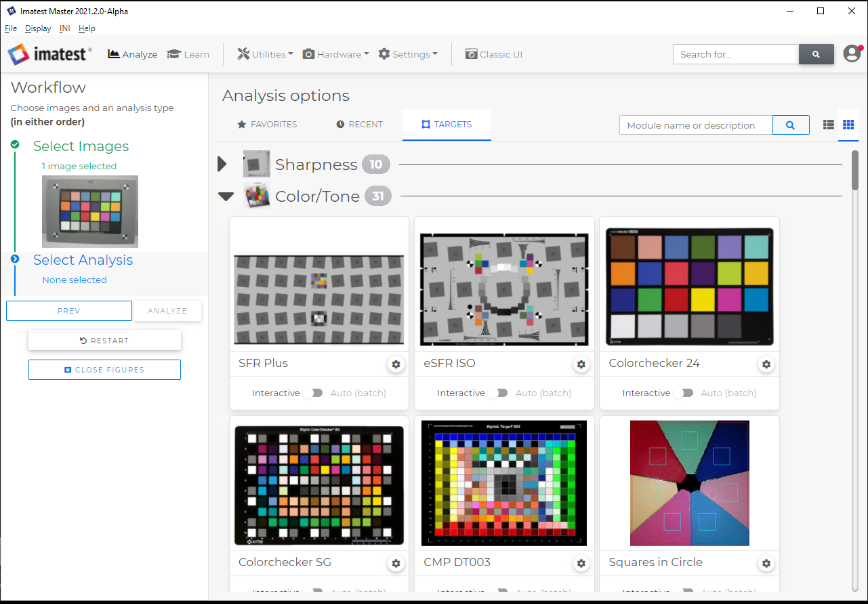Viewport: 868px width, 604px height.
Task: Click the RESTART button
Action: (104, 341)
